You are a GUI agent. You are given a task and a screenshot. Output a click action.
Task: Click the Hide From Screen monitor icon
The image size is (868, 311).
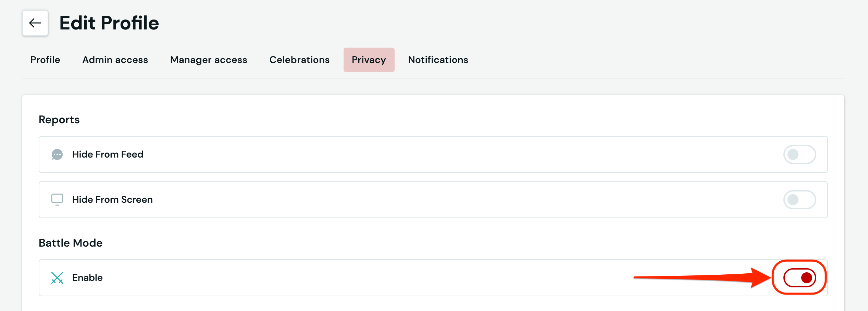pyautogui.click(x=57, y=199)
